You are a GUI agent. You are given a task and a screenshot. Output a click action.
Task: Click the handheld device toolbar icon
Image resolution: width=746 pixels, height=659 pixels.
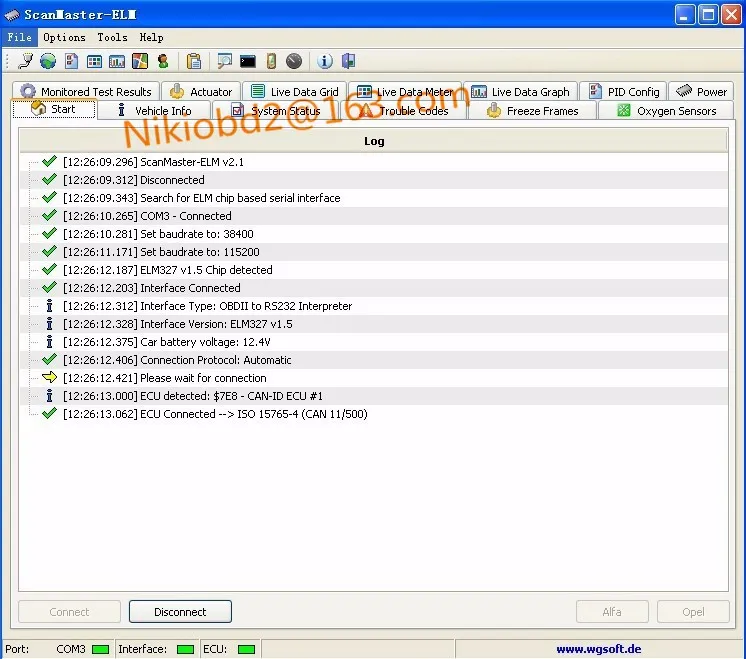pyautogui.click(x=271, y=61)
